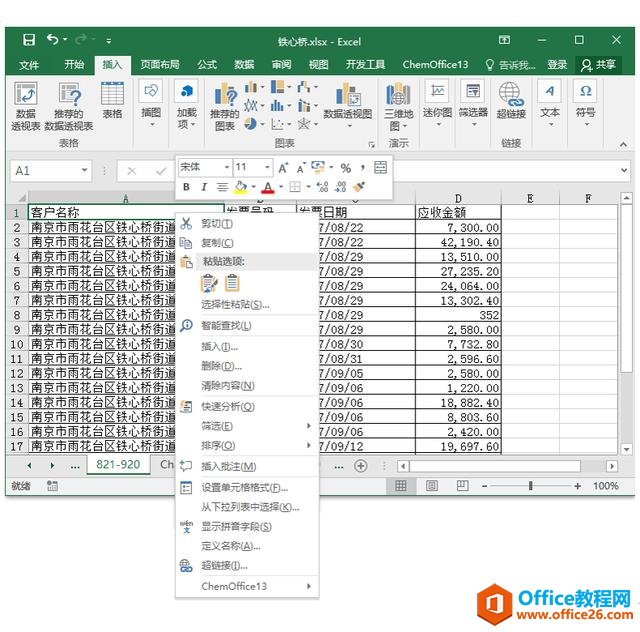
Task: Insert PivotChart (数据透视图)
Action: point(348,105)
